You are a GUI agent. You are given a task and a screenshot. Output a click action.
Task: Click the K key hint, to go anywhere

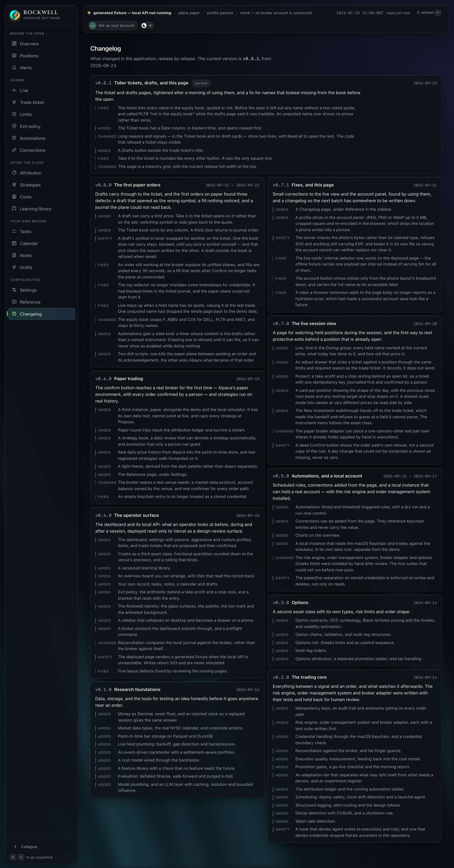[x=21, y=857]
